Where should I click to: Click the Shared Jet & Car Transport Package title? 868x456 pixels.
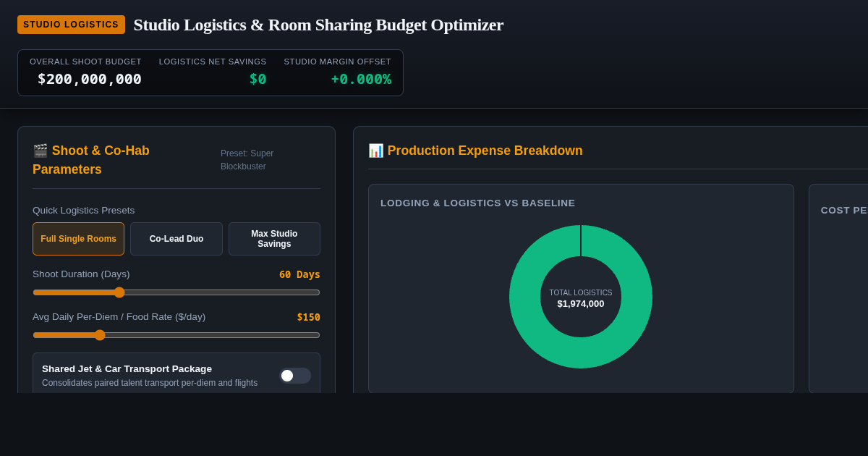point(127,369)
